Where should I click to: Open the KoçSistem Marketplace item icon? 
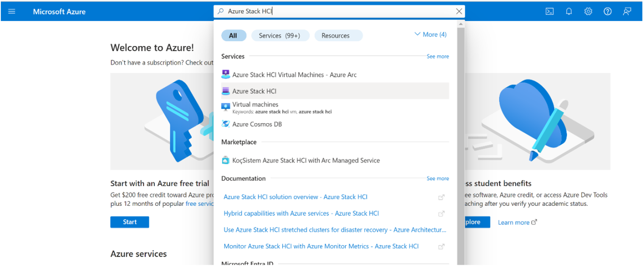point(226,160)
